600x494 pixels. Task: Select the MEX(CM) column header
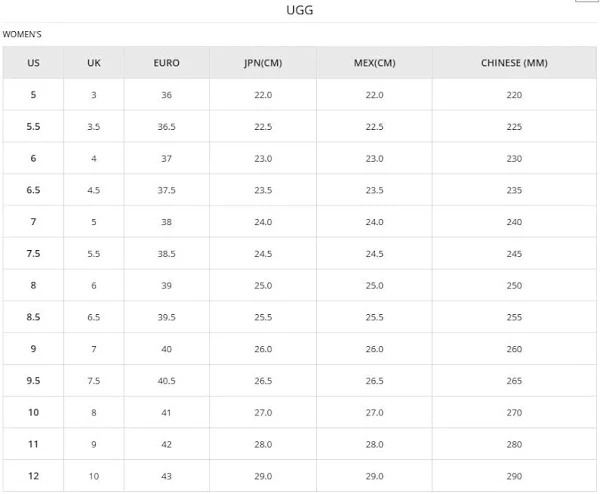coord(374,63)
